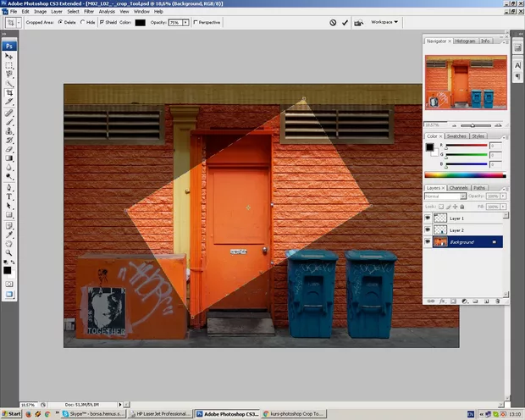Click the Windows Start button
The width and height of the screenshot is (525, 420).
coord(11,414)
